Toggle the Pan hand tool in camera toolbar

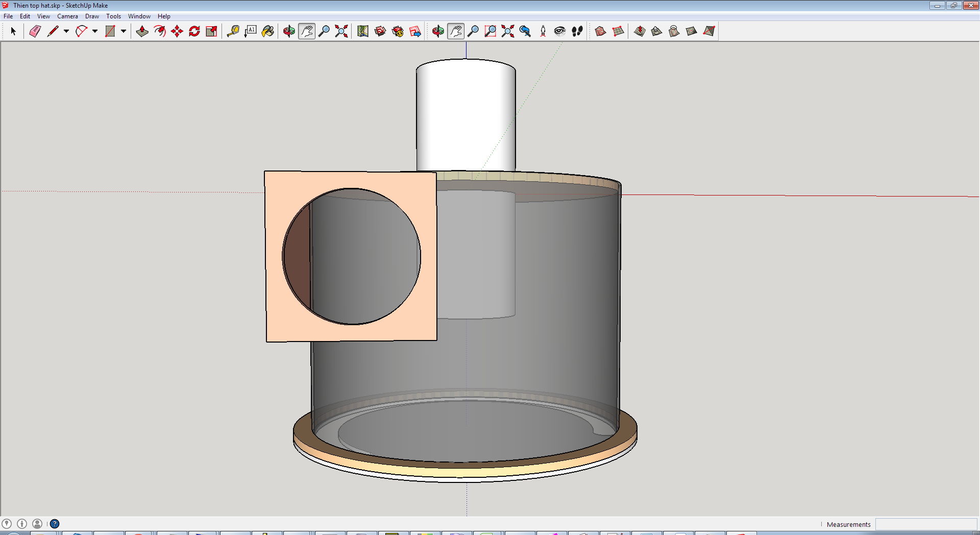click(455, 31)
